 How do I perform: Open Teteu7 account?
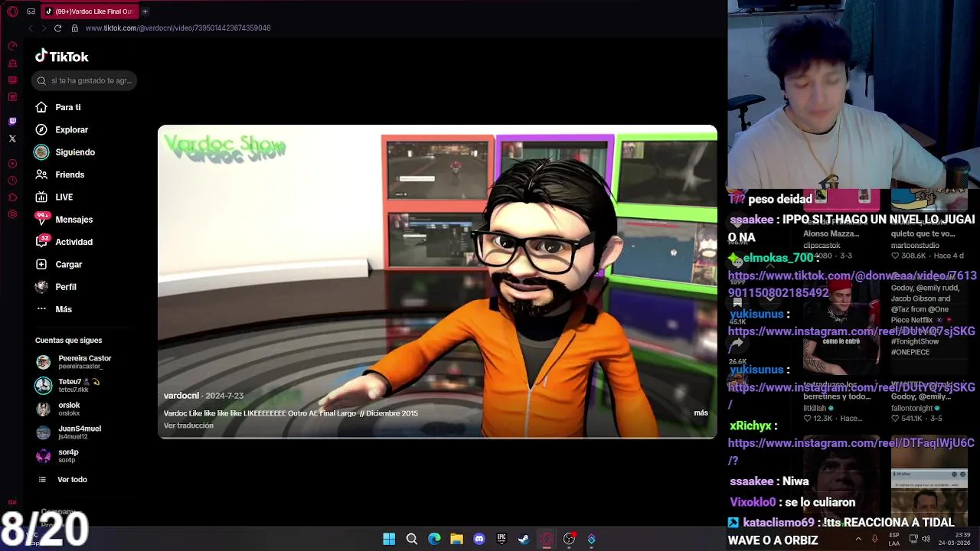pyautogui.click(x=67, y=385)
